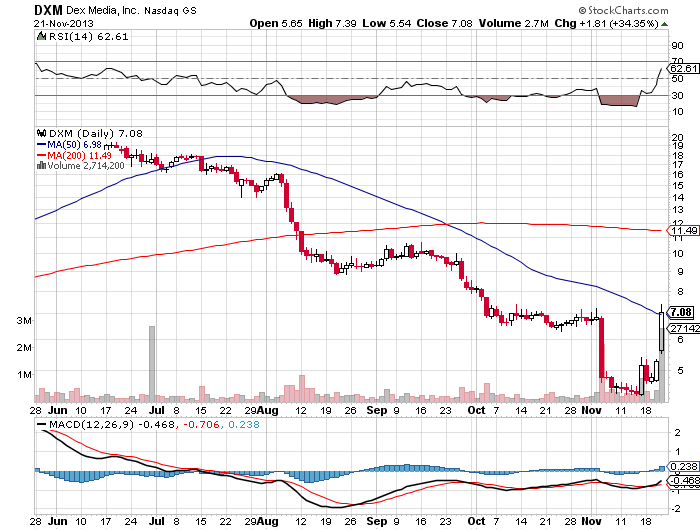
Task: Click the MACD(12,26,9) -0.468 legend label
Action: (112, 424)
